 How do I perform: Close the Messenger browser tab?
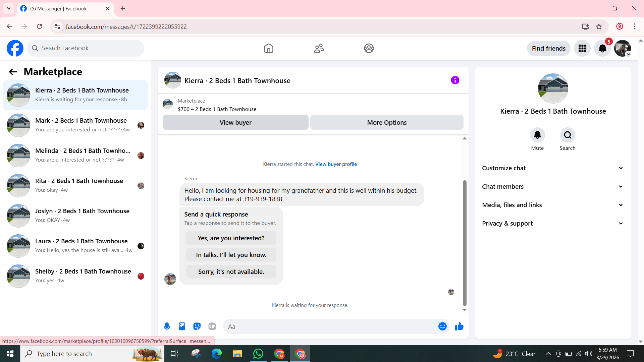[107, 8]
